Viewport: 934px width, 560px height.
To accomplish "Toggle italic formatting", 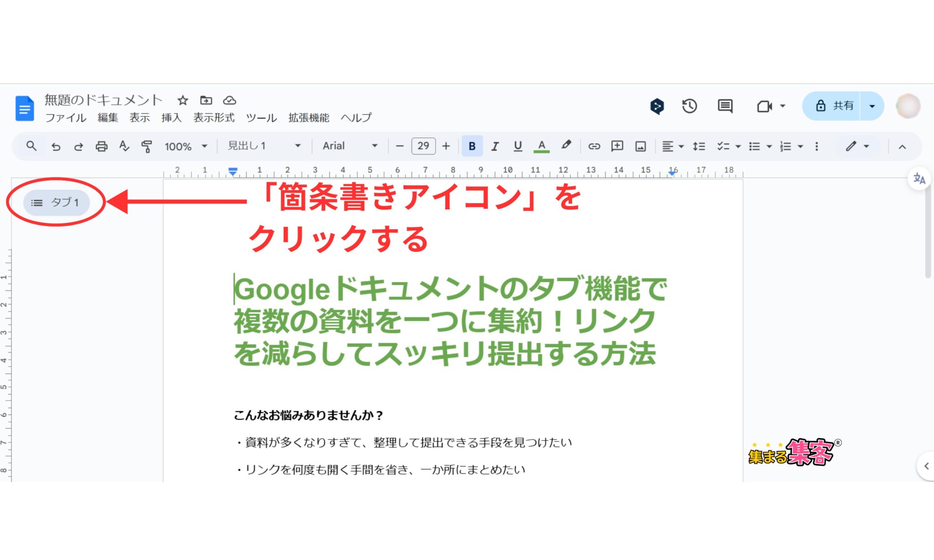I will pos(495,146).
